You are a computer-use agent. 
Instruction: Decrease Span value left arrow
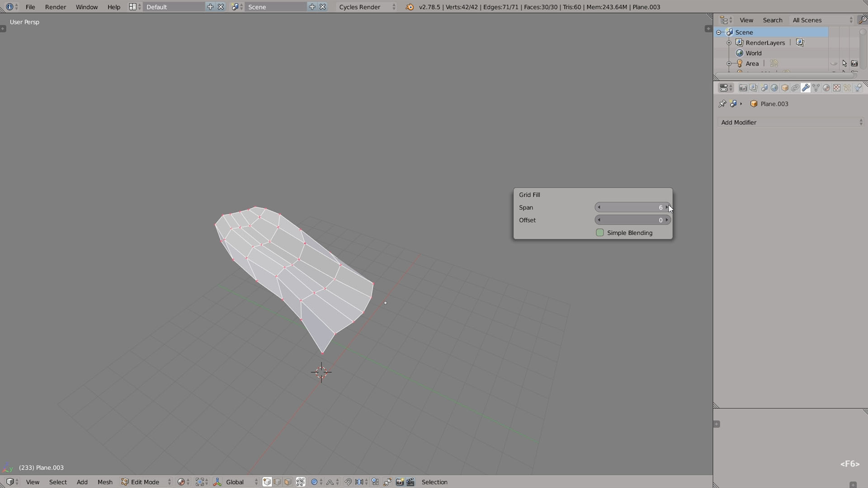(599, 207)
